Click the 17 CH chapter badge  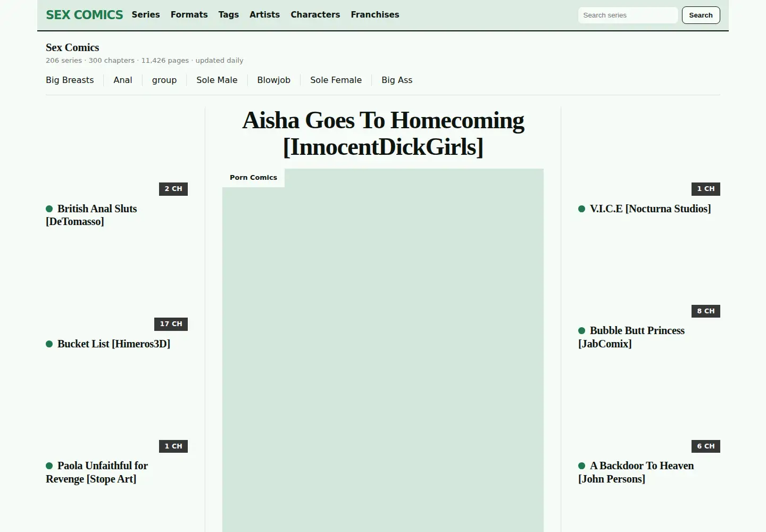point(171,324)
